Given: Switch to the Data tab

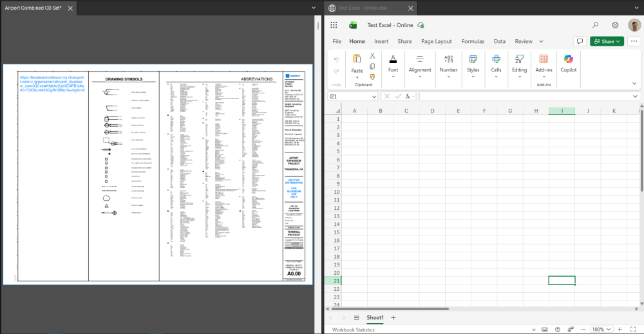Looking at the screenshot, I should 500,41.
